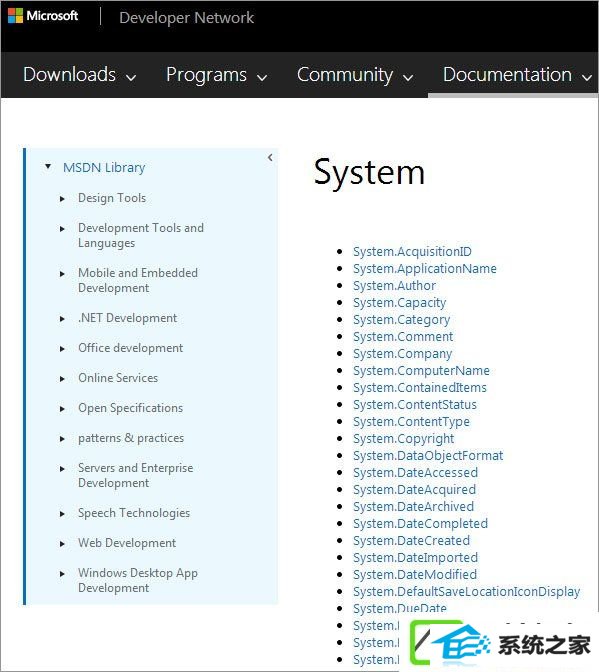Open System.DateCompleted link
The width and height of the screenshot is (599, 672).
point(420,524)
